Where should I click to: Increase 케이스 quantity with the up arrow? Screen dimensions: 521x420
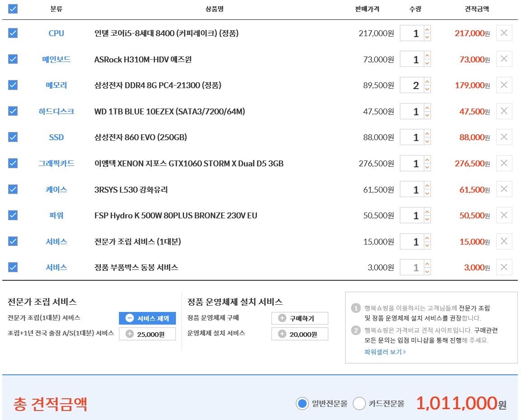(427, 185)
